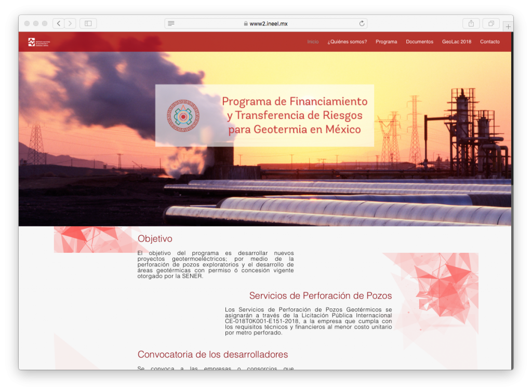Viewport: 532px width, 392px height.
Task: Visit the GeoLac 2018 link
Action: 457,42
